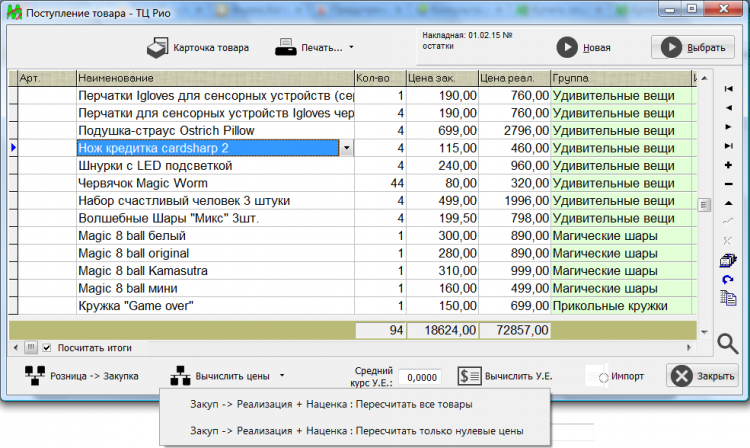
Task: Open search with magnifying glass icon
Action: tap(728, 343)
